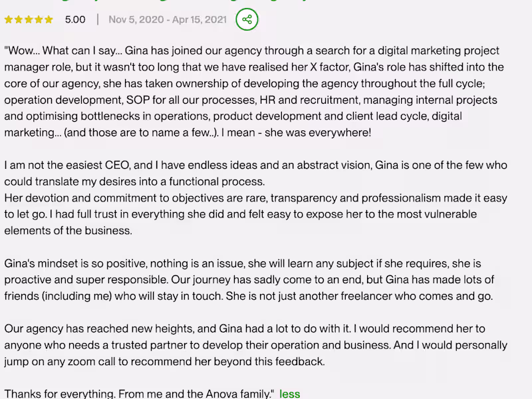Viewport: 532px width, 399px height.
Task: Click the first rating star
Action: click(x=9, y=20)
